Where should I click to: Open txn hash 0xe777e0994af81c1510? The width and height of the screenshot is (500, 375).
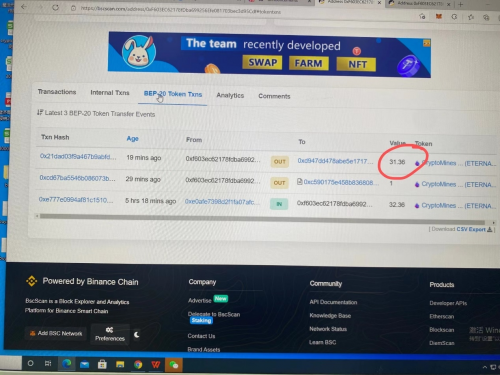(x=76, y=200)
